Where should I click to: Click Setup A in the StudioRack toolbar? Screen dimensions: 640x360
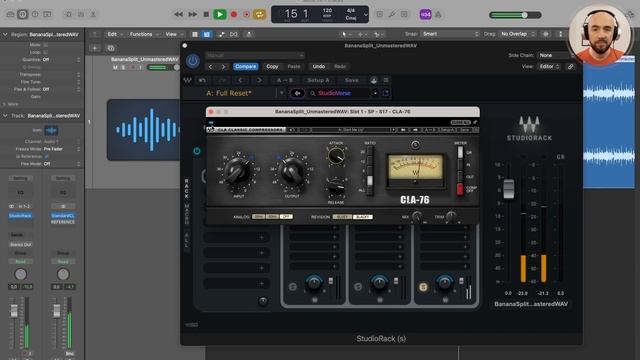click(x=318, y=80)
